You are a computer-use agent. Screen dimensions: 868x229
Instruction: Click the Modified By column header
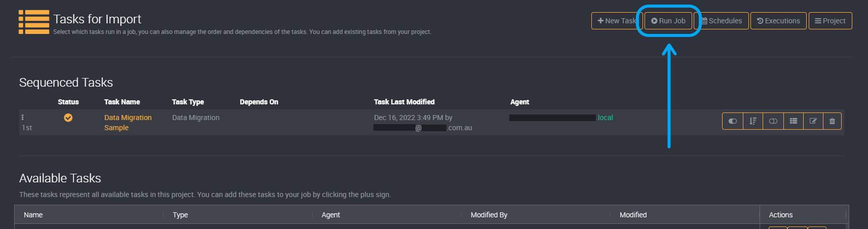pyautogui.click(x=489, y=215)
